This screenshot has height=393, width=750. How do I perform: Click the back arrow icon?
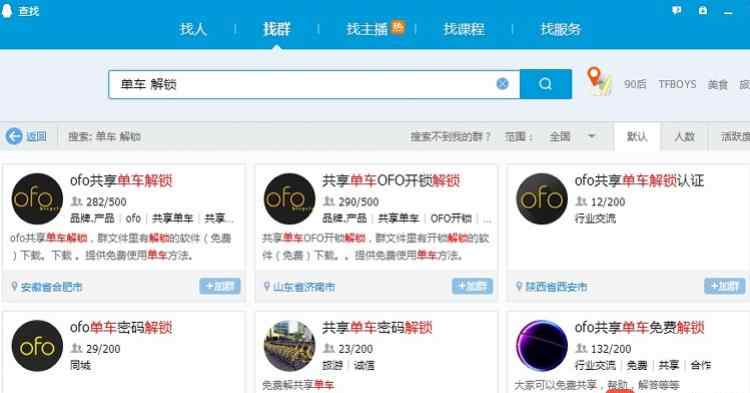click(x=14, y=136)
